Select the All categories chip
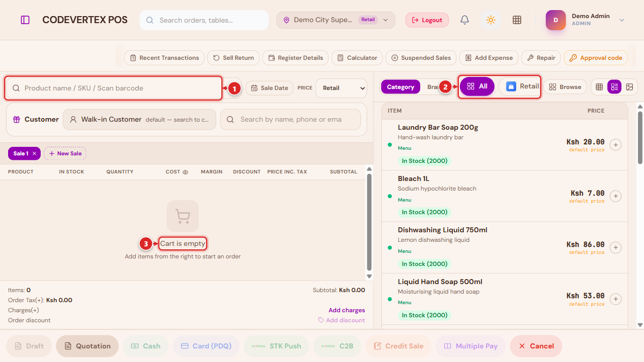The width and height of the screenshot is (644, 362). [477, 86]
